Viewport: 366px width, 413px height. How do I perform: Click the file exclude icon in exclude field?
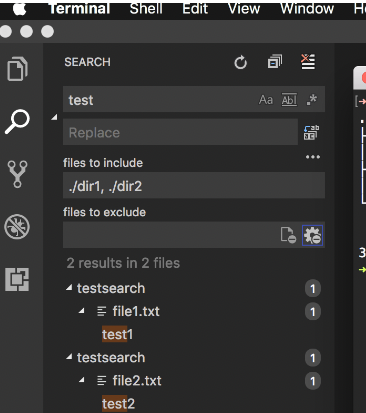click(x=288, y=235)
